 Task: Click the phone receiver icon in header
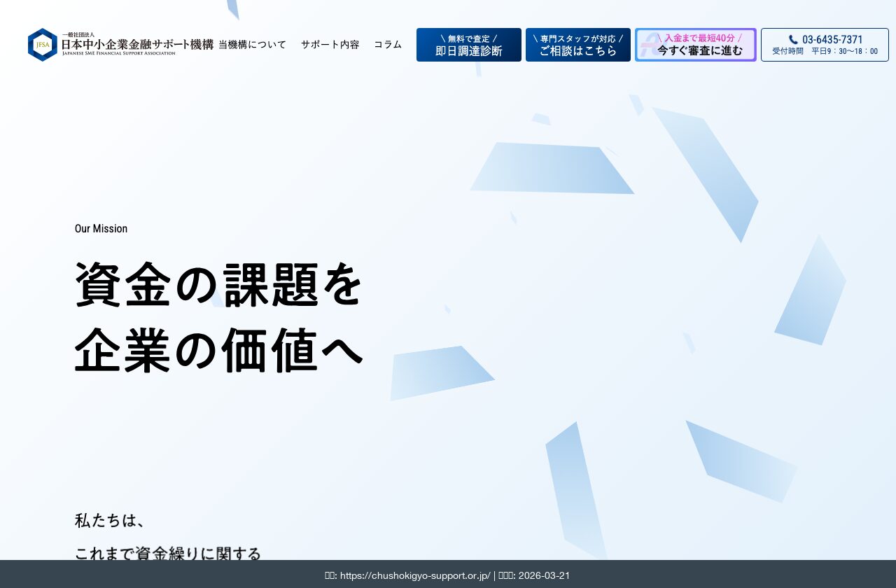coord(792,39)
